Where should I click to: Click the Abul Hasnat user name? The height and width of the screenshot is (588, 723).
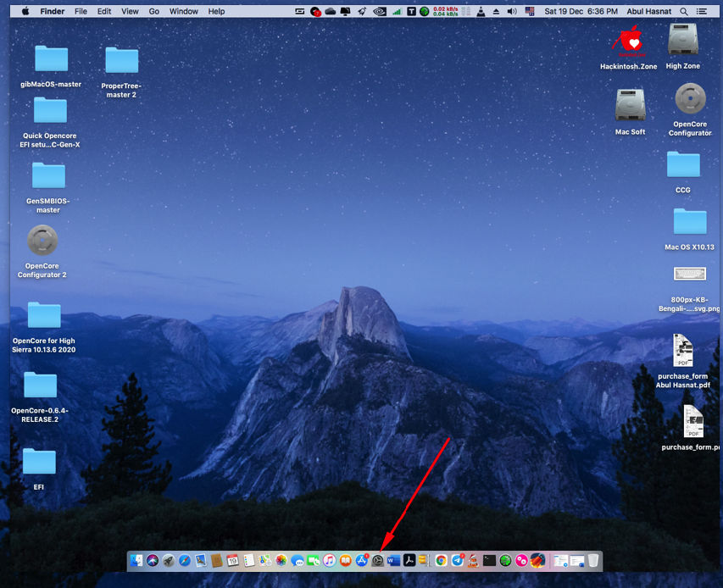[x=648, y=12]
